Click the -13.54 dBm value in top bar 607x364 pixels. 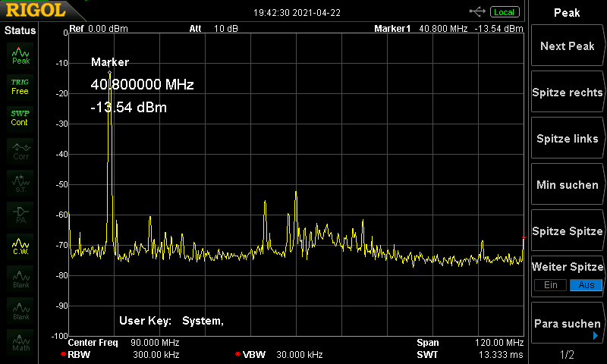pyautogui.click(x=498, y=29)
